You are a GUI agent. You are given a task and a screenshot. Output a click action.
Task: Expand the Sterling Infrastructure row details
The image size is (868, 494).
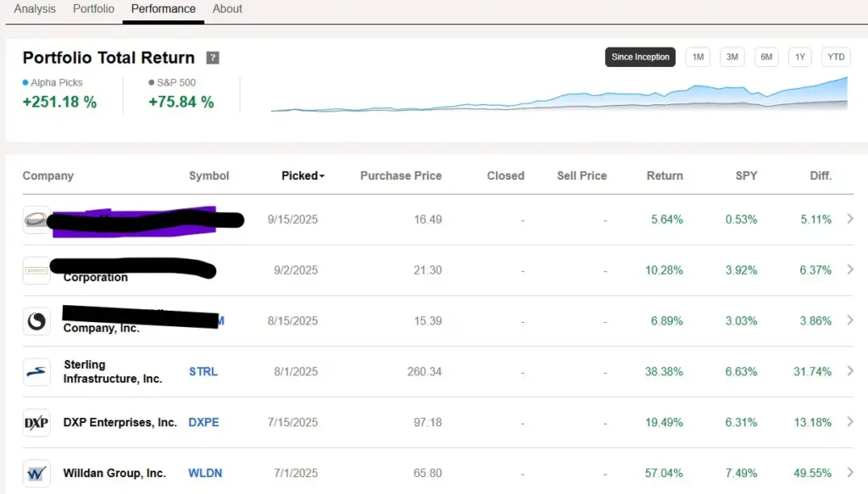(850, 371)
